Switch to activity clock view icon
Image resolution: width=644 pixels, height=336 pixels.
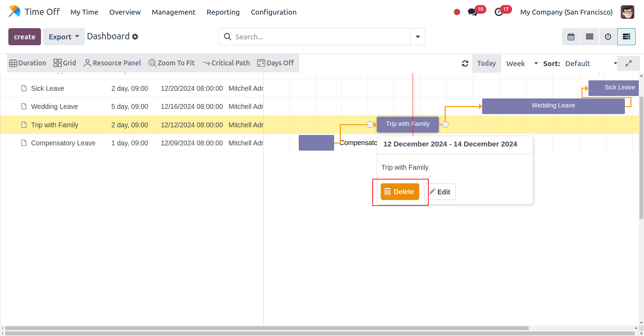click(608, 37)
